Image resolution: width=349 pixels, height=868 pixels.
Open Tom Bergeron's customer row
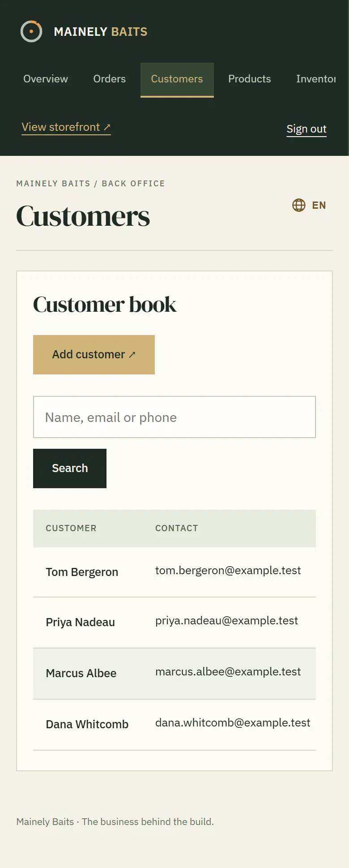174,572
